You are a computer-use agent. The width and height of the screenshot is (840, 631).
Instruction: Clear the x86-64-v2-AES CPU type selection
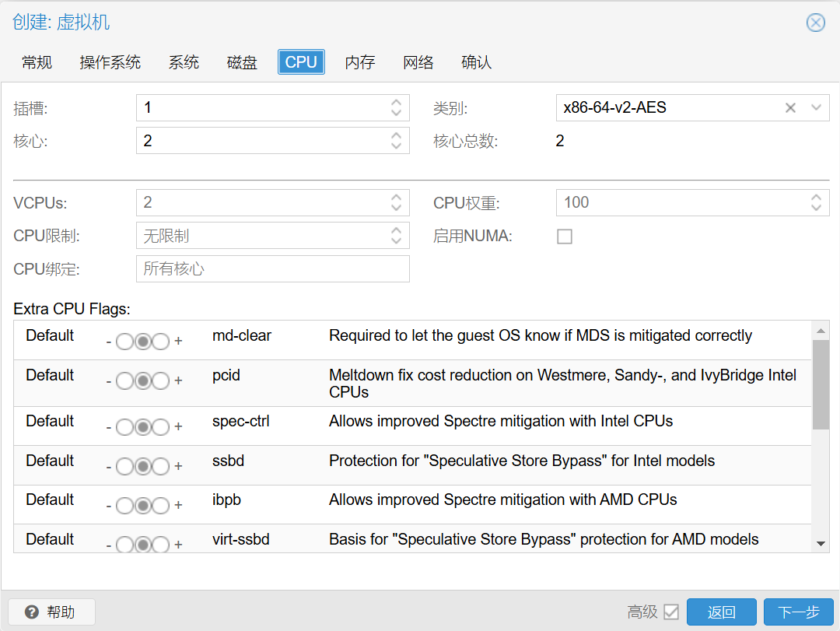790,108
